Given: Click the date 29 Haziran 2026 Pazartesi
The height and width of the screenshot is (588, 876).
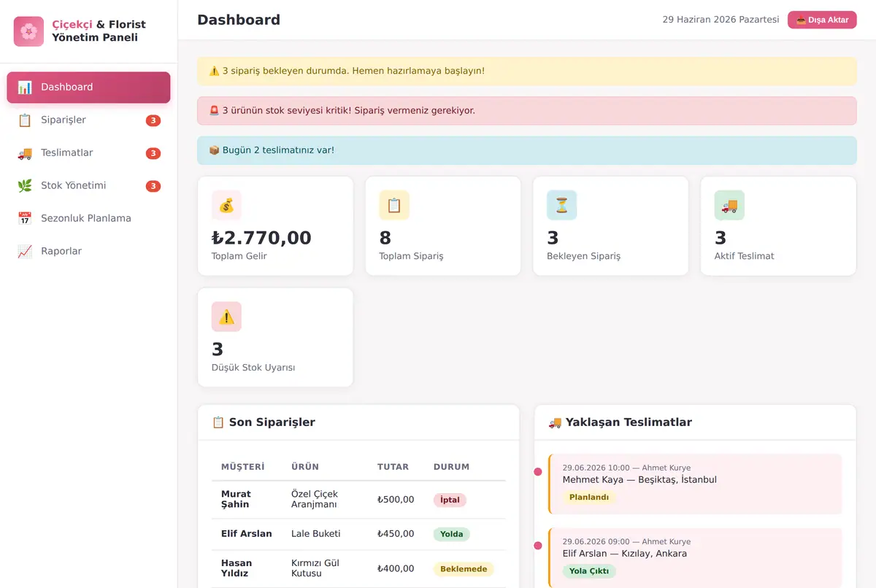Looking at the screenshot, I should [x=721, y=20].
